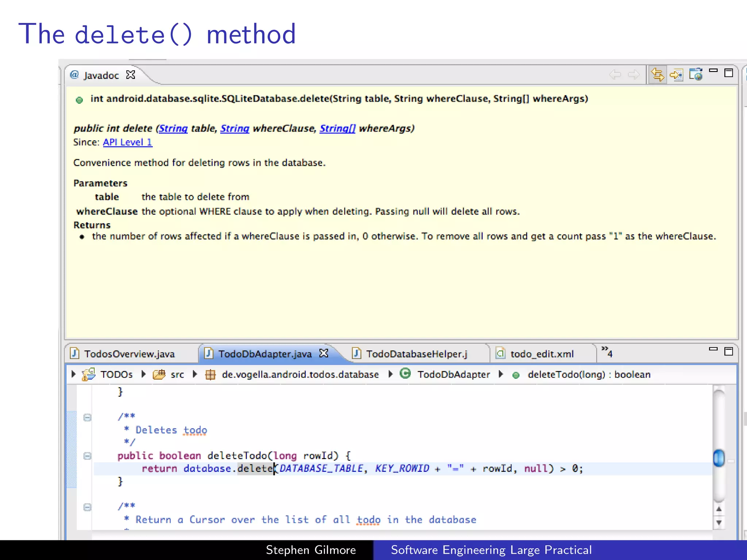Click the deleteTodo public method icon
Screen dimensions: 747x560
click(x=516, y=375)
